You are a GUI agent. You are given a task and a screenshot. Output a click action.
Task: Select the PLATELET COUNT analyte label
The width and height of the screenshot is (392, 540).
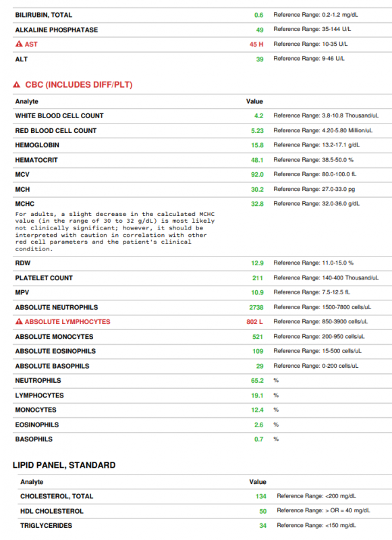coord(44,278)
